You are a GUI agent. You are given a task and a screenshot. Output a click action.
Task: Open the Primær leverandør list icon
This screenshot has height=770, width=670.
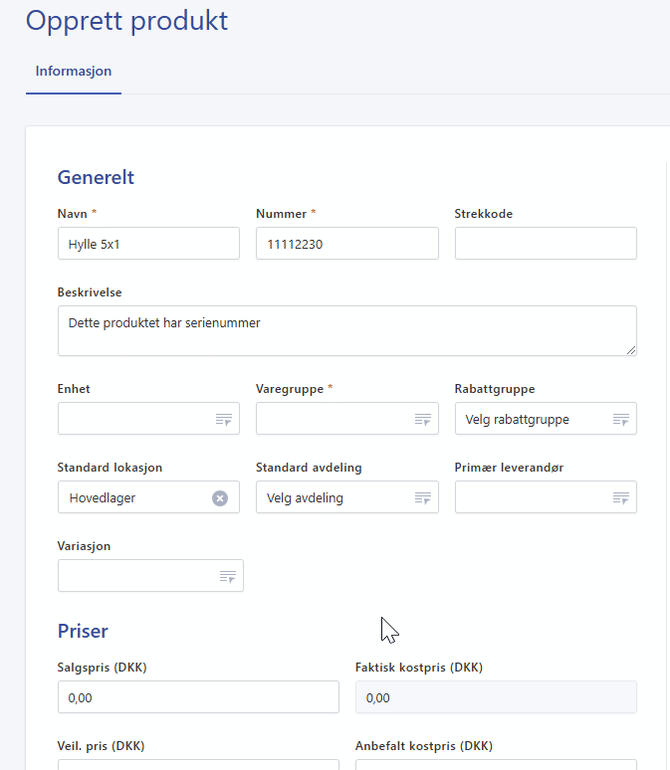[621, 498]
